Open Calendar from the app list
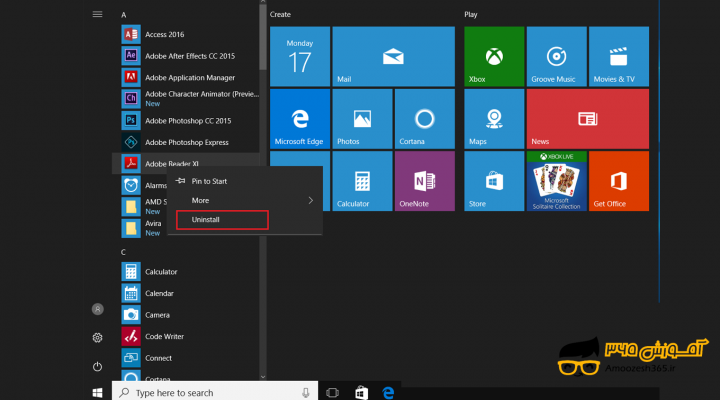The image size is (720, 400). pyautogui.click(x=186, y=293)
